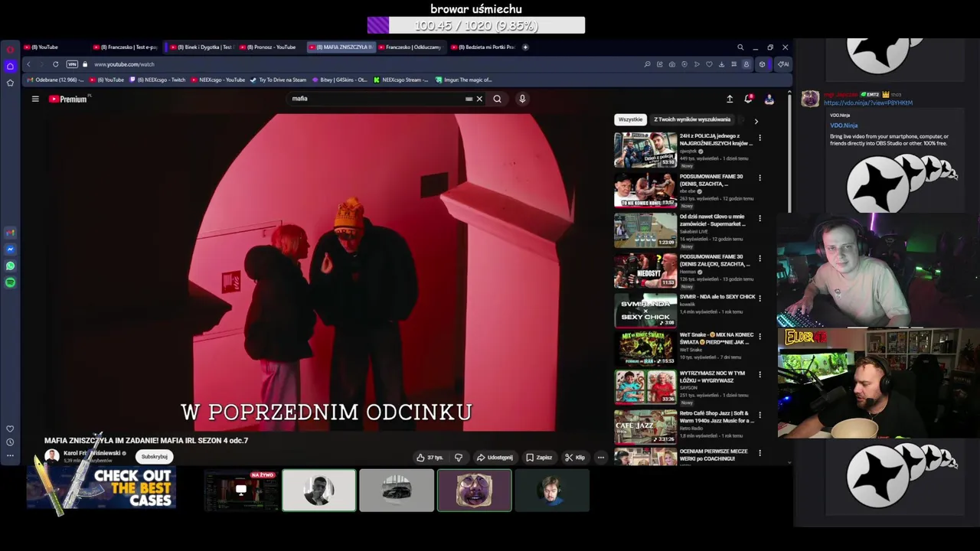Click the CHECK OUT THE BEST CASES banner
This screenshot has height=551, width=980.
click(x=102, y=488)
